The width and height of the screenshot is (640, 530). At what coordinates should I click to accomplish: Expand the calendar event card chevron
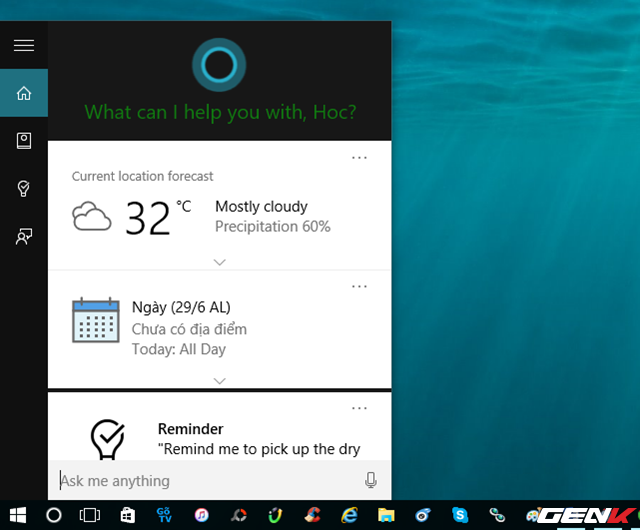(220, 381)
